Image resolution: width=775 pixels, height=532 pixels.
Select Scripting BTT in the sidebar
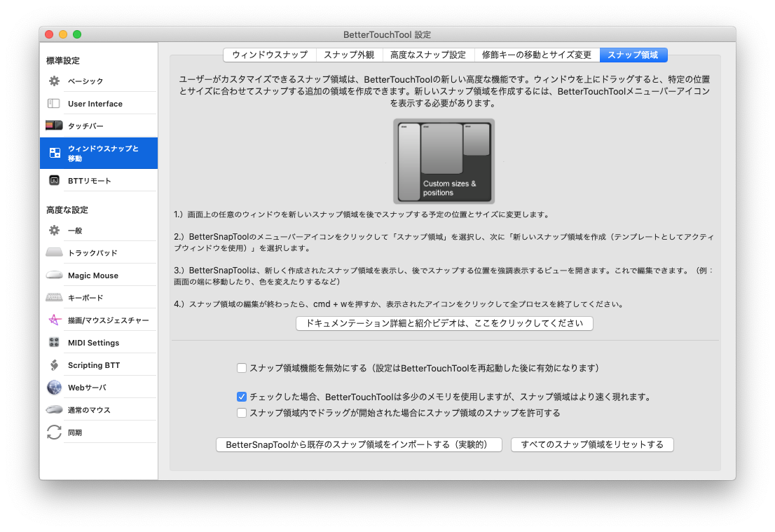point(99,365)
